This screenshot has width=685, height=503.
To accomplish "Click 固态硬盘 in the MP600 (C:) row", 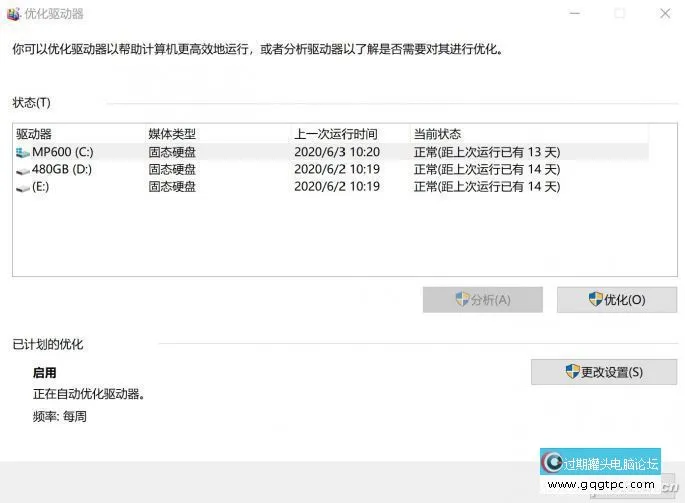I will (x=172, y=152).
